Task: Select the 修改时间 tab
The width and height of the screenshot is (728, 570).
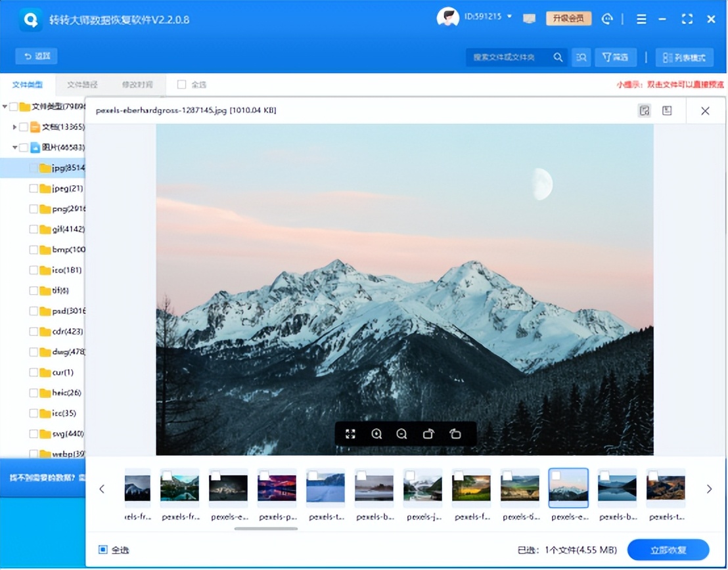Action: (x=137, y=85)
